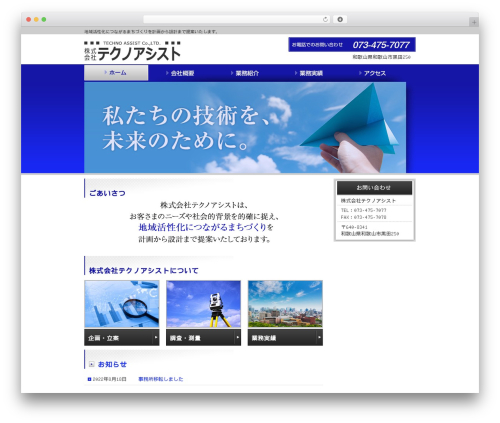500x423 pixels.
Task: Click the 企画・立案 dark button
Action: click(x=122, y=338)
